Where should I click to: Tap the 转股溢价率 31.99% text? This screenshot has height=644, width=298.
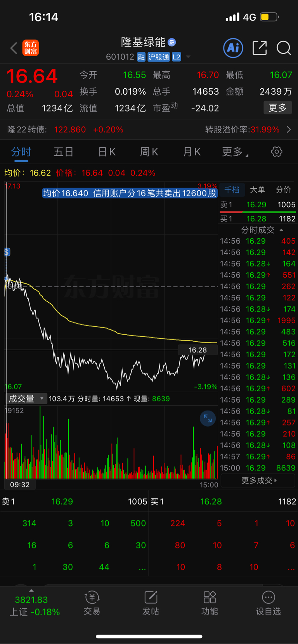click(x=242, y=129)
